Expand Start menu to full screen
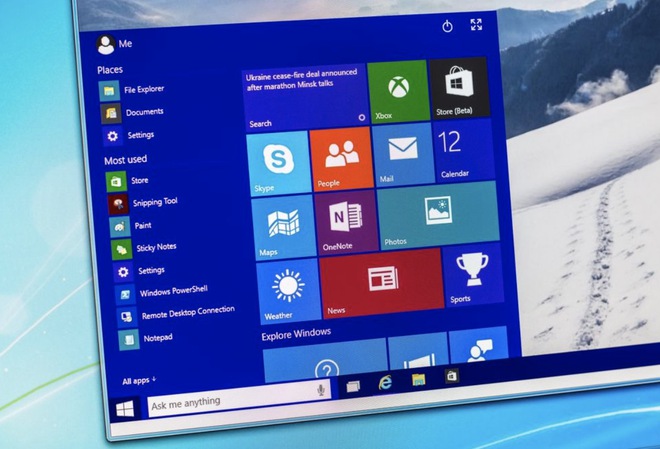The height and width of the screenshot is (449, 660). [x=476, y=24]
